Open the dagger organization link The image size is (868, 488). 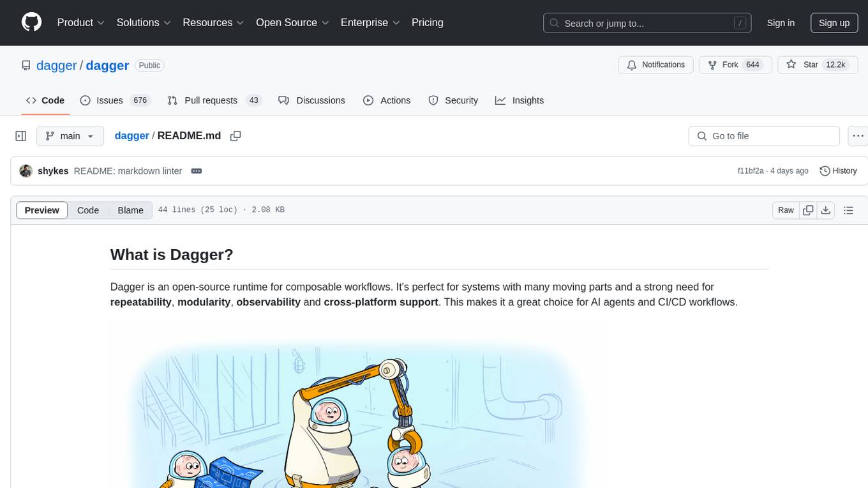pos(56,65)
